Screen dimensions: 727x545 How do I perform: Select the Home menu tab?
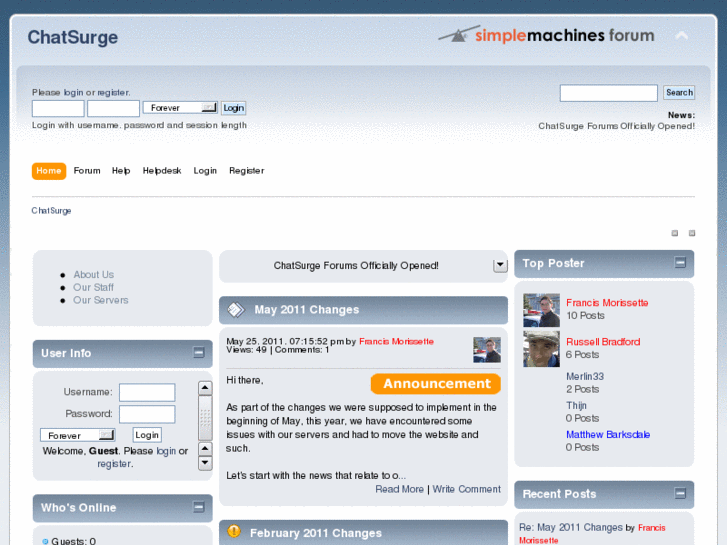[49, 171]
